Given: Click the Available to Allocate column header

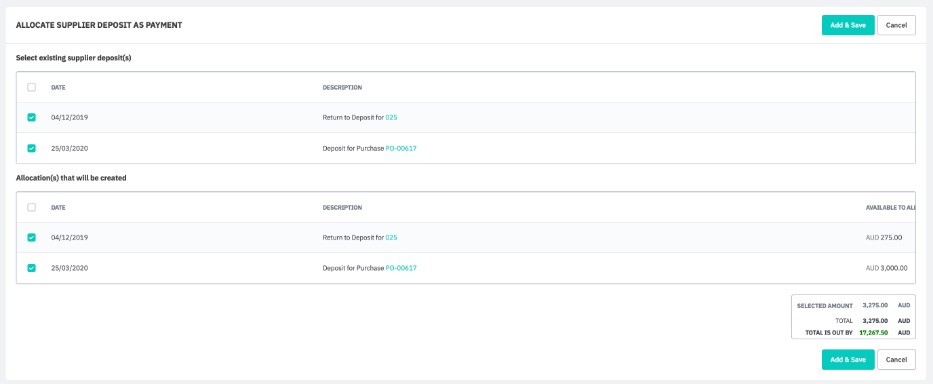Looking at the screenshot, I should (890, 208).
